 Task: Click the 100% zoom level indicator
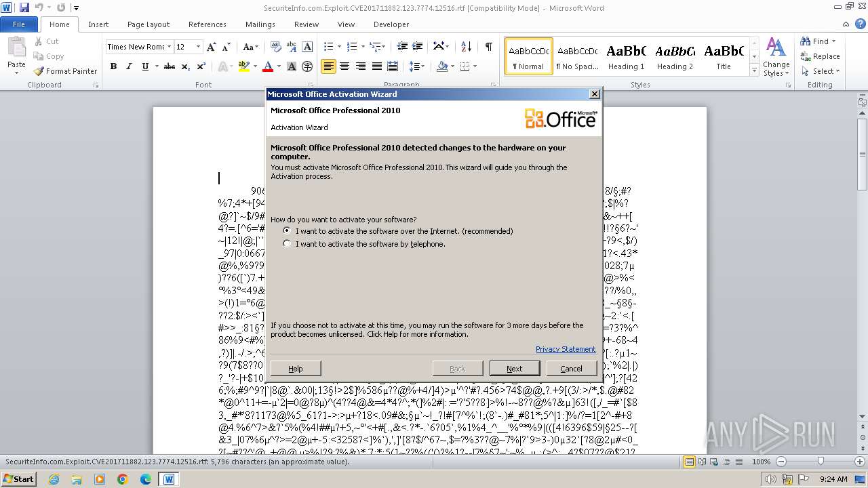click(x=761, y=462)
